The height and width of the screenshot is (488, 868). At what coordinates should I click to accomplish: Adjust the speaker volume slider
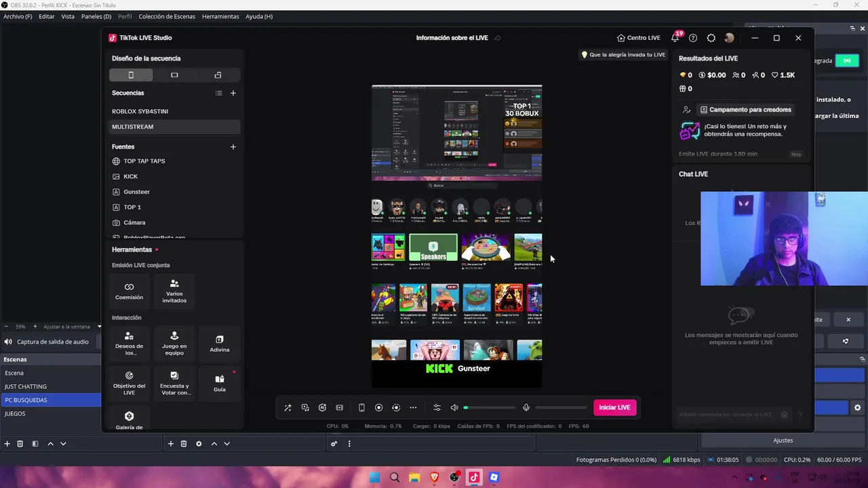[x=490, y=407]
